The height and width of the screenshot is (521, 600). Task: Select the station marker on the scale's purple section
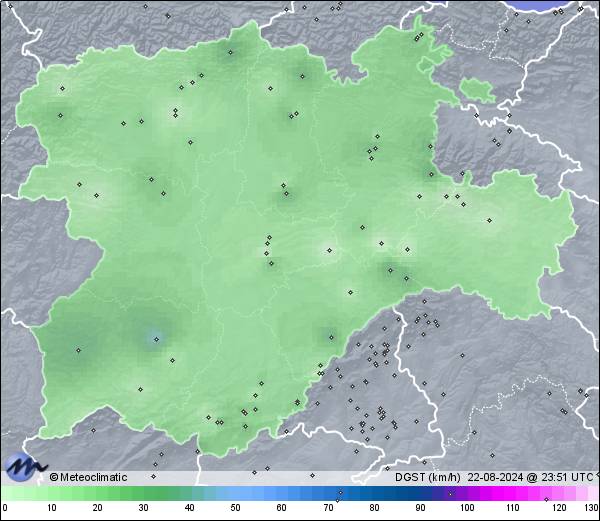[x=450, y=494]
